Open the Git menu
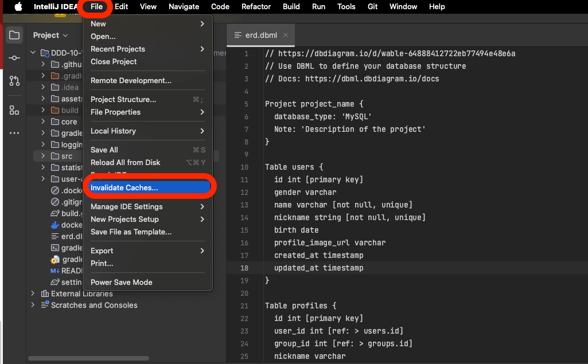 tap(372, 6)
